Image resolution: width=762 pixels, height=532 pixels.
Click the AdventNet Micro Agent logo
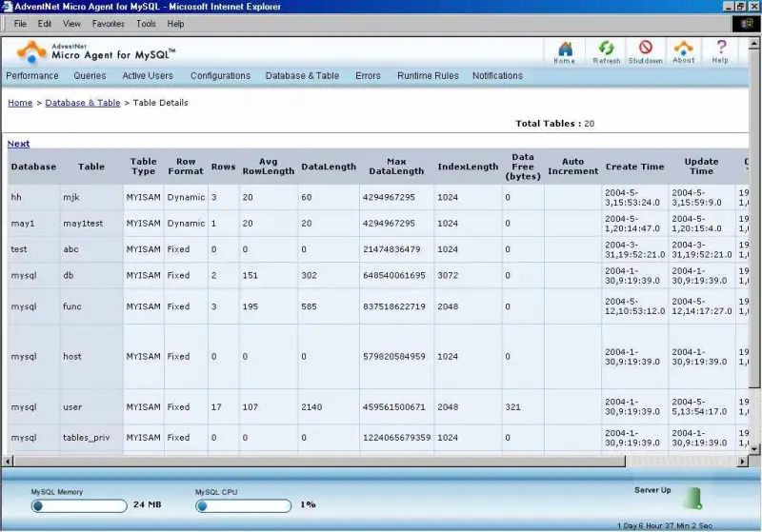tap(95, 52)
